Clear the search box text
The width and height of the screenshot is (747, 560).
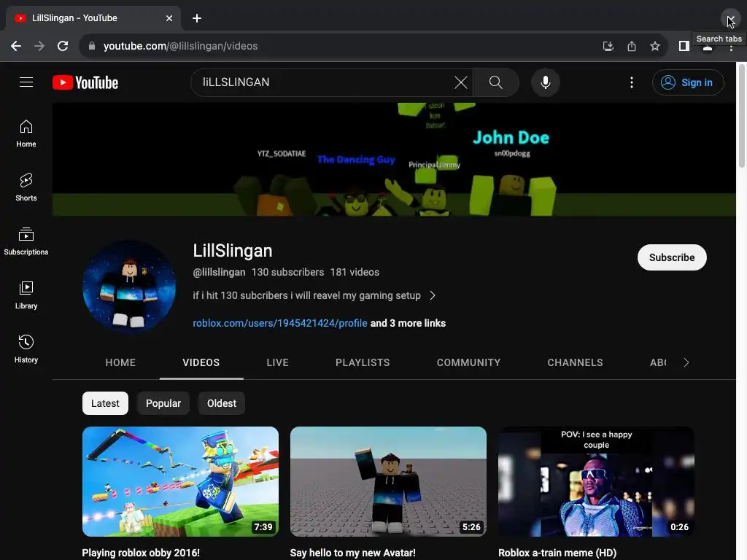pos(461,82)
